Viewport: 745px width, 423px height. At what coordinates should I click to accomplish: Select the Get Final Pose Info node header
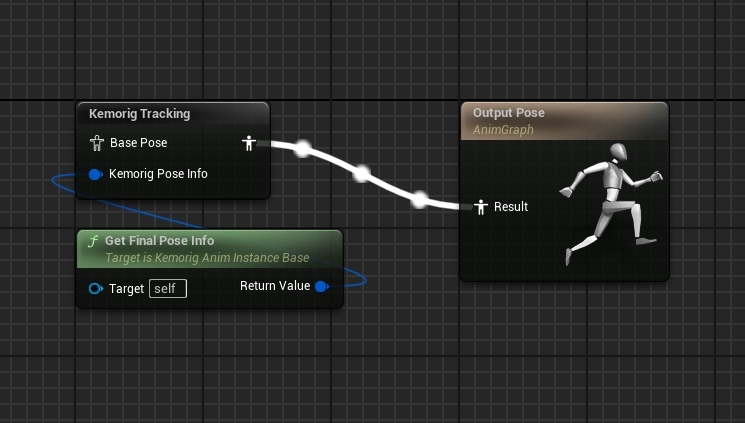(160, 241)
